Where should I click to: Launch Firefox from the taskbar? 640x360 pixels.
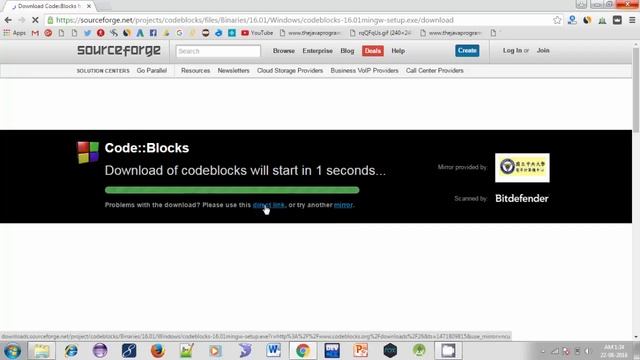pos(158,351)
